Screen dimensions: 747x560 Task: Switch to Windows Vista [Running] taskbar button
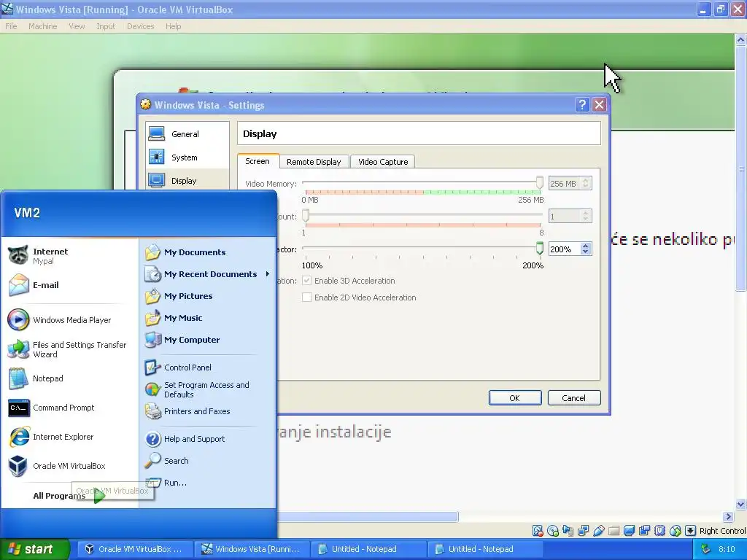tap(252, 549)
